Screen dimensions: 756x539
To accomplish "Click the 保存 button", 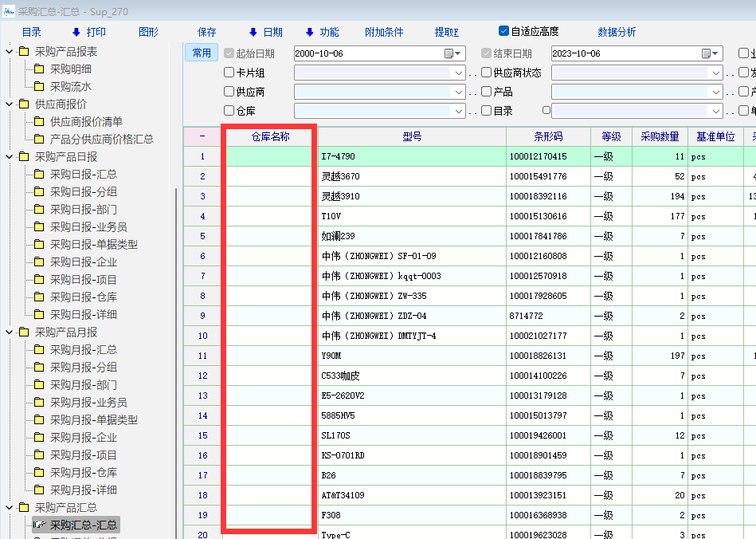I will [207, 33].
